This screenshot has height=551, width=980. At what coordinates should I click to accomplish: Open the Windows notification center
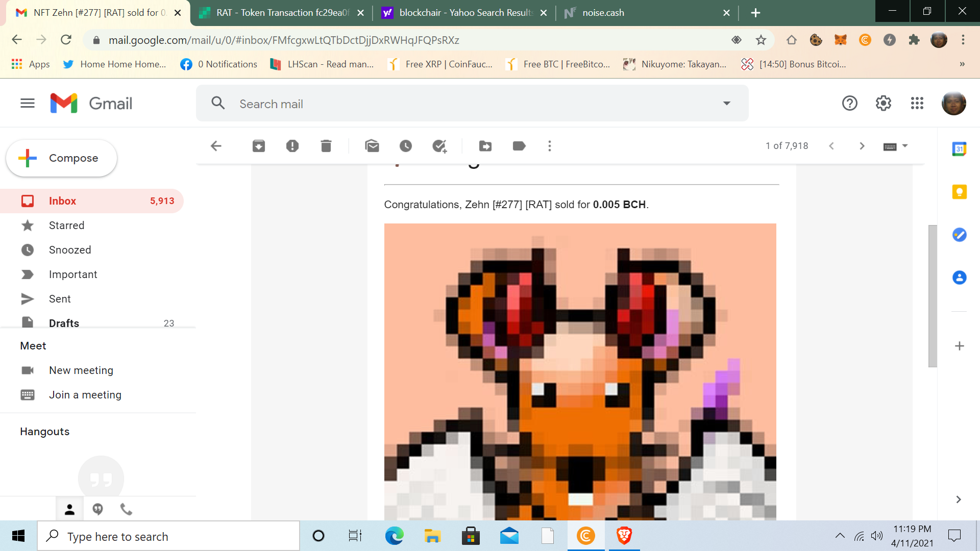coord(954,536)
